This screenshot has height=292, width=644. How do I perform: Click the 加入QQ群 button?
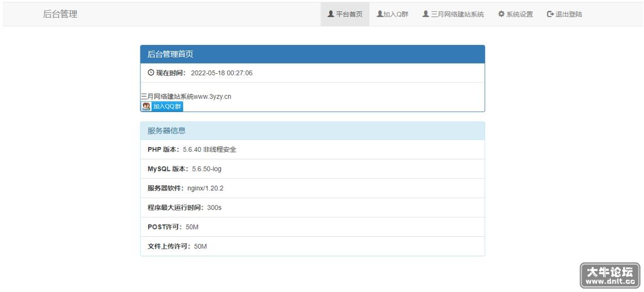(162, 106)
